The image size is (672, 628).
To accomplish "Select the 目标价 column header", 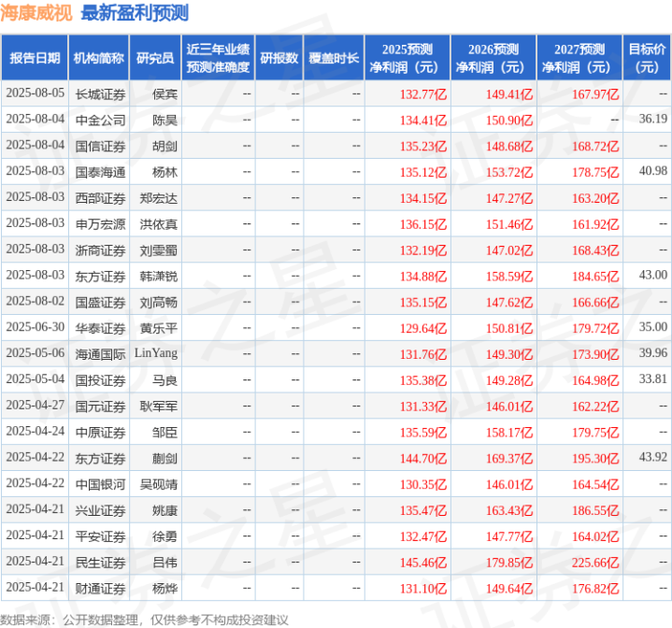I will [647, 58].
